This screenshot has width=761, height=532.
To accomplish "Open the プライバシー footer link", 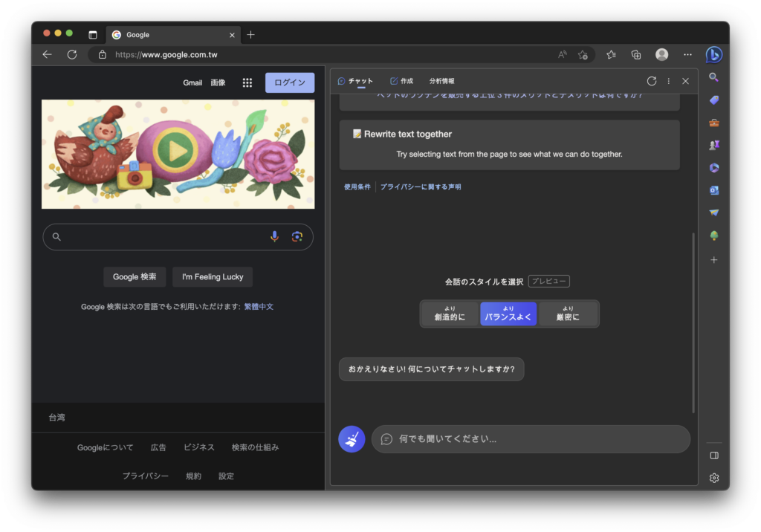I will (145, 476).
